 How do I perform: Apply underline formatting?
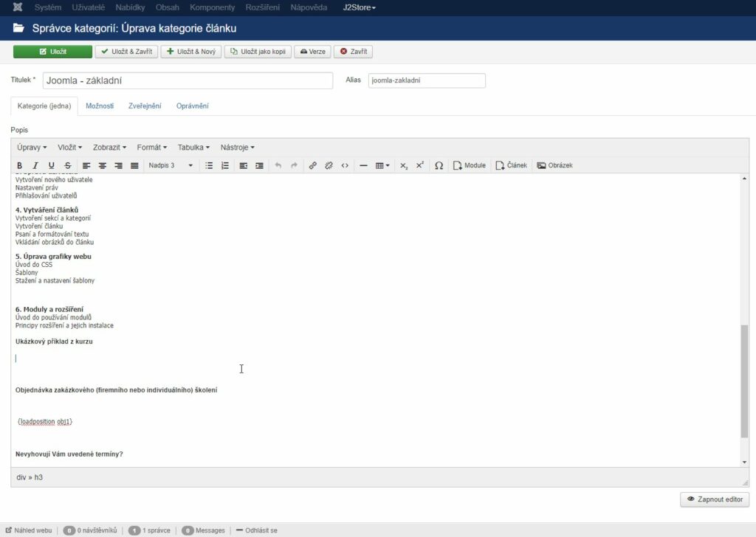(x=52, y=165)
